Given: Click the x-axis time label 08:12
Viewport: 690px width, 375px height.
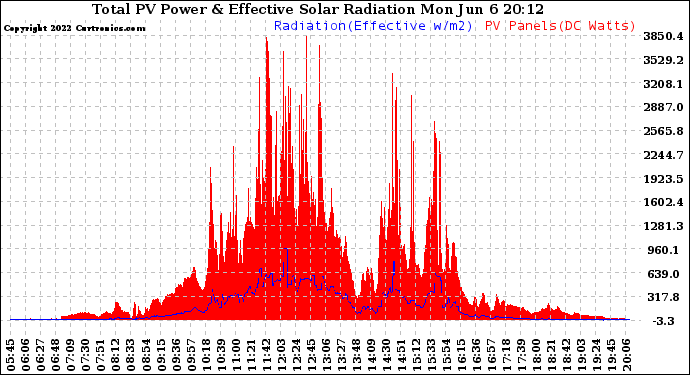Looking at the screenshot, I should point(116,355).
